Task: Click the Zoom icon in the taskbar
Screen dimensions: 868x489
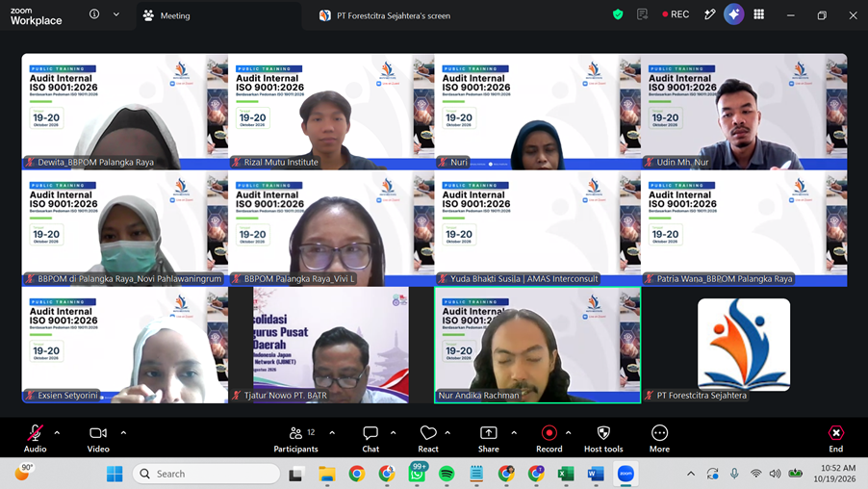Action: 625,474
